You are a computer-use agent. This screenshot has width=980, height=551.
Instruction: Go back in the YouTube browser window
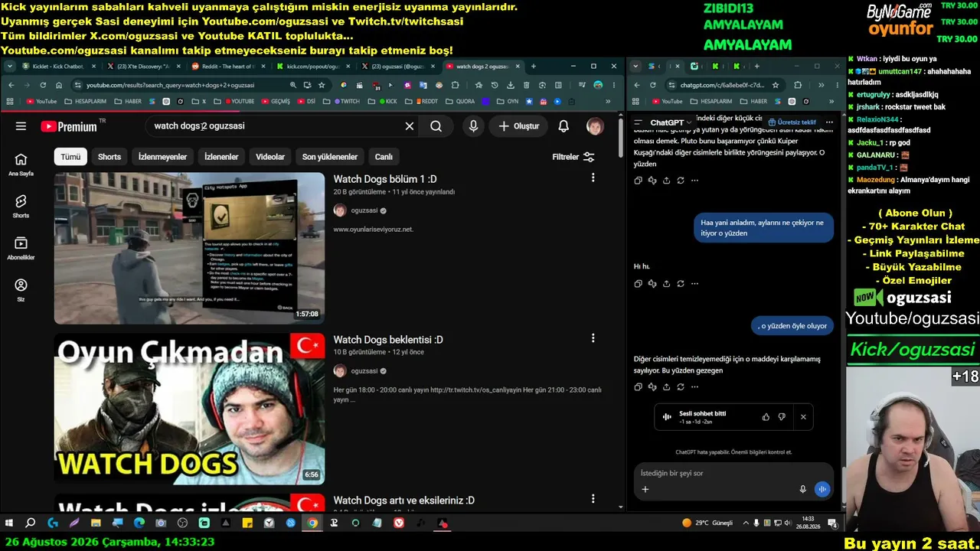(11, 85)
